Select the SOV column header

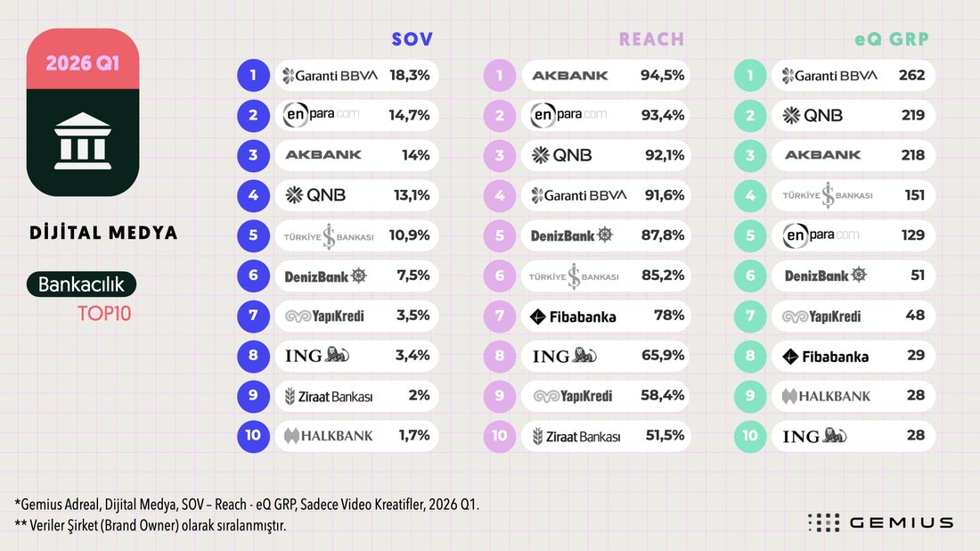click(x=412, y=39)
